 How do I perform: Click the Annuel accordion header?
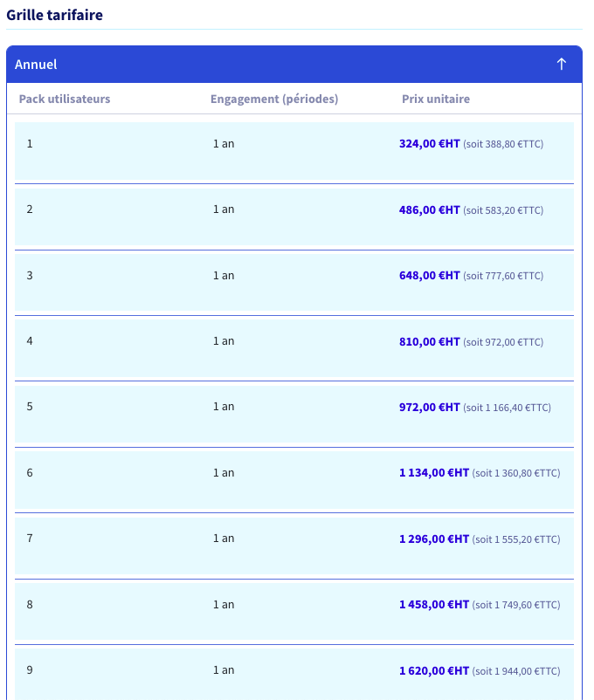[x=294, y=65]
